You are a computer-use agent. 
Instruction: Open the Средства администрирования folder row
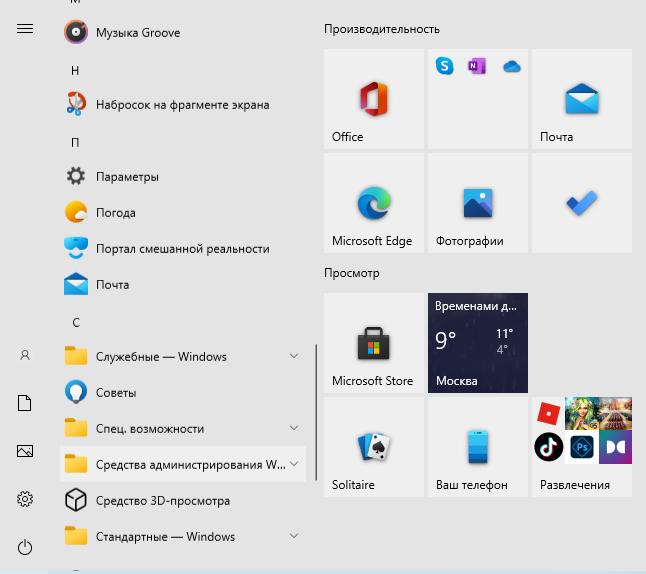pos(183,464)
